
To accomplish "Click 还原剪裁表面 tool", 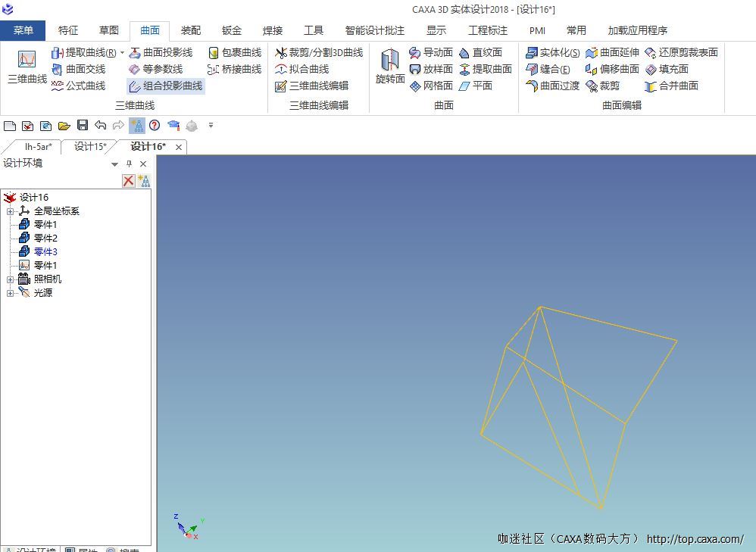I will click(681, 52).
